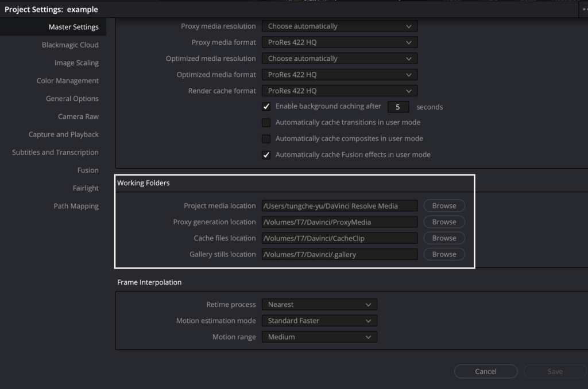The width and height of the screenshot is (588, 389).
Task: Open the Fairlight settings page
Action: click(x=86, y=188)
